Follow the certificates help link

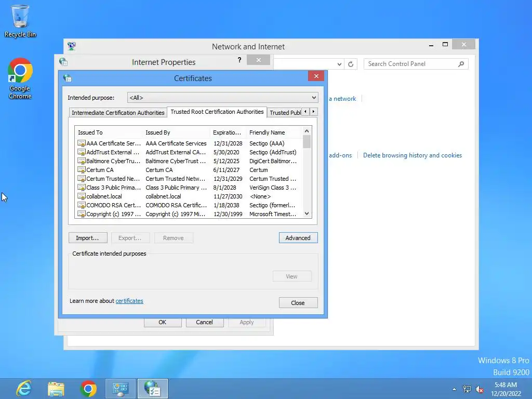tap(129, 301)
